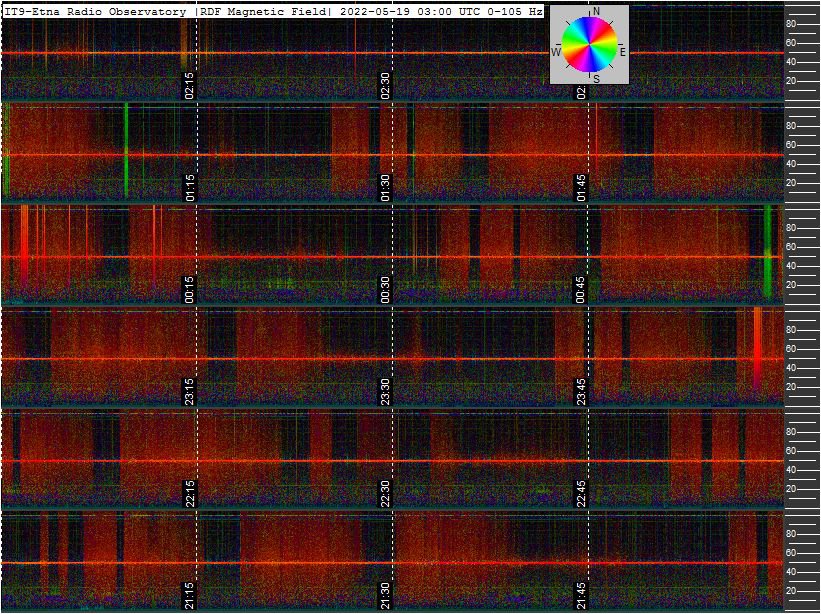Click the S label below the compass
The height and width of the screenshot is (614, 821).
(596, 77)
